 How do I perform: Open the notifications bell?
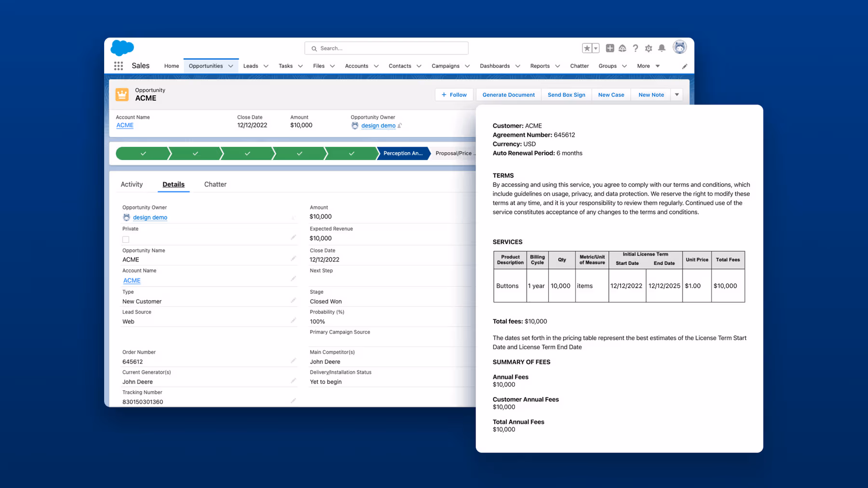[662, 48]
